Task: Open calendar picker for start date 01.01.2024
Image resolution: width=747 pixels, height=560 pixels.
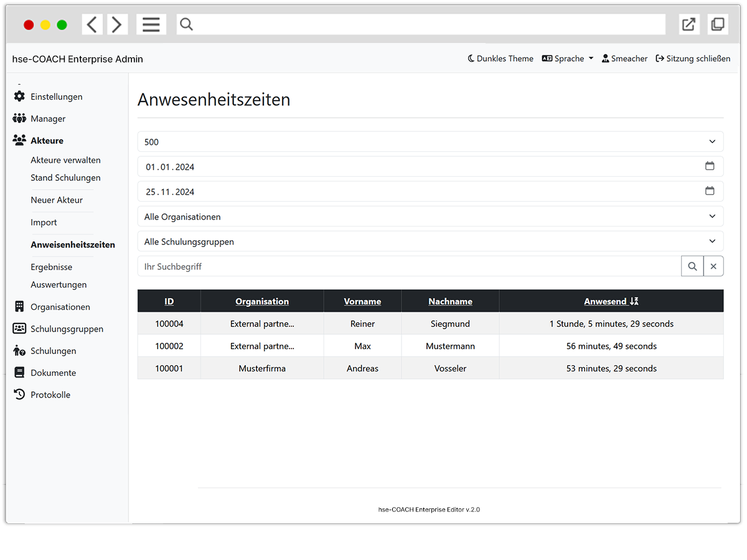Action: pyautogui.click(x=710, y=166)
